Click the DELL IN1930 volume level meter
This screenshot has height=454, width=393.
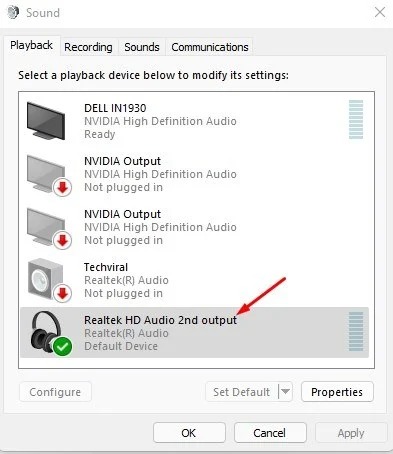pyautogui.click(x=356, y=119)
